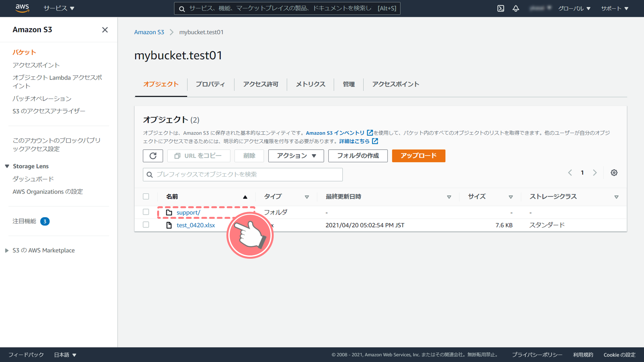Focus the object prefix search field
Image resolution: width=644 pixels, height=362 pixels.
click(243, 174)
